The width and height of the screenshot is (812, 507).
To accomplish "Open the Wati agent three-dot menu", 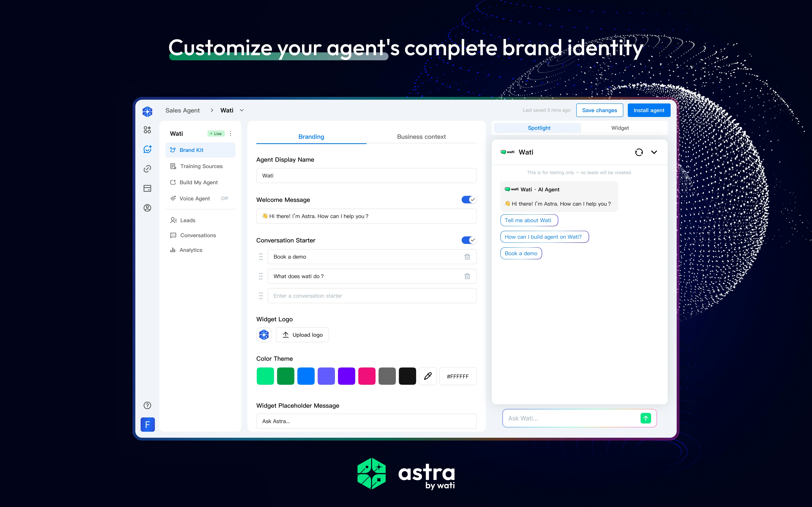I will point(230,134).
